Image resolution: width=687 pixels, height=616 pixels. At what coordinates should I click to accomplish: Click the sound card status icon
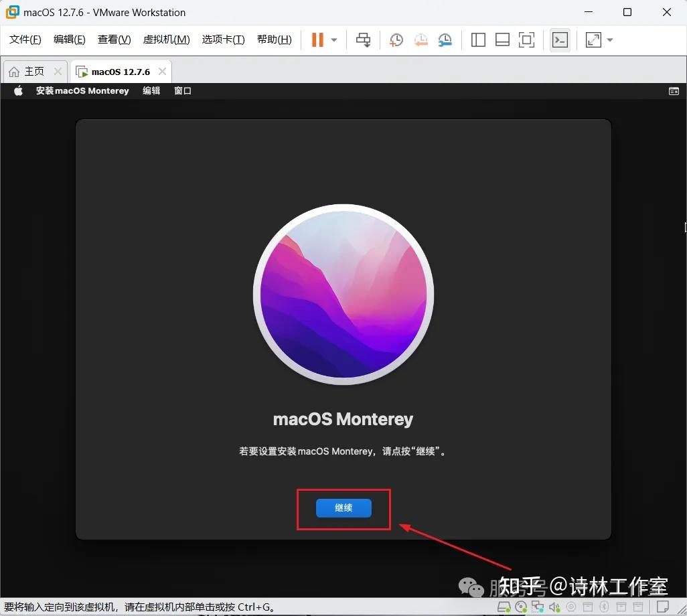click(x=554, y=607)
